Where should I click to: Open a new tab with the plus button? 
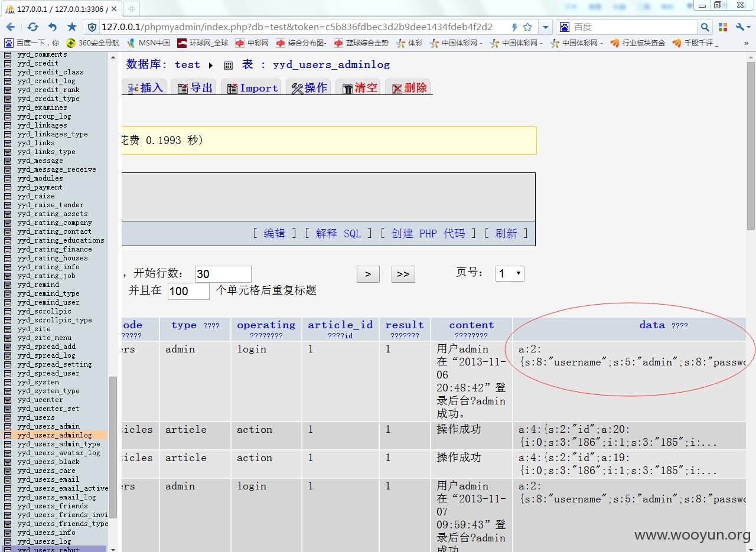point(132,9)
